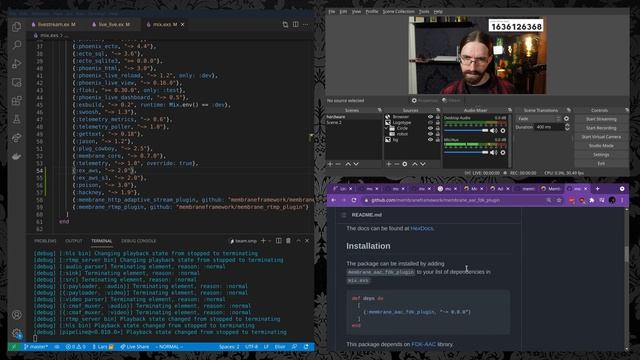Open the Extensions view in VS Code
Screen dimensions: 640x360
point(17,101)
